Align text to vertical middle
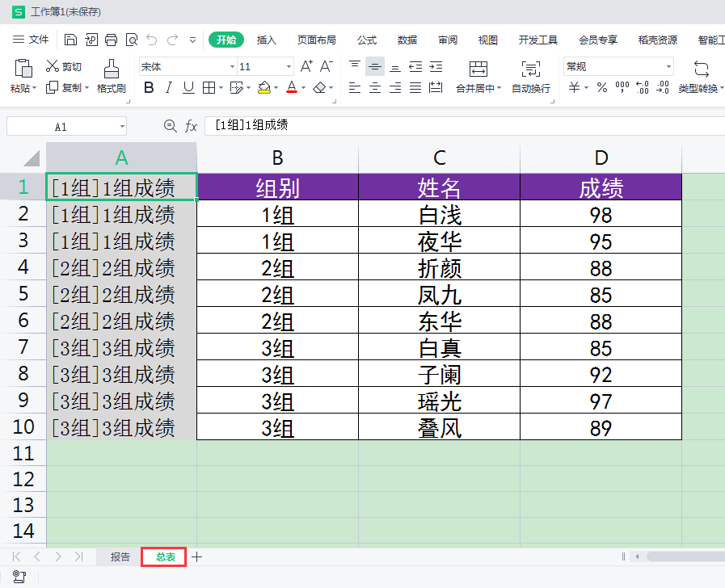 [375, 66]
